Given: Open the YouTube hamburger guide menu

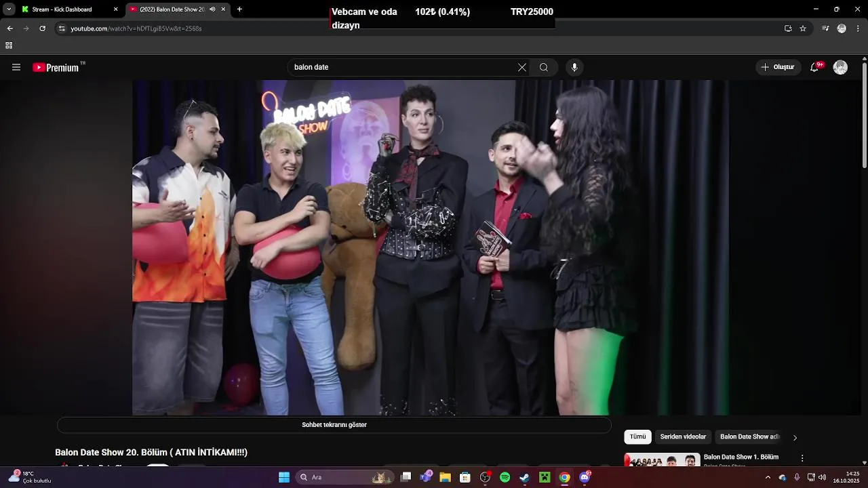Looking at the screenshot, I should pyautogui.click(x=16, y=67).
